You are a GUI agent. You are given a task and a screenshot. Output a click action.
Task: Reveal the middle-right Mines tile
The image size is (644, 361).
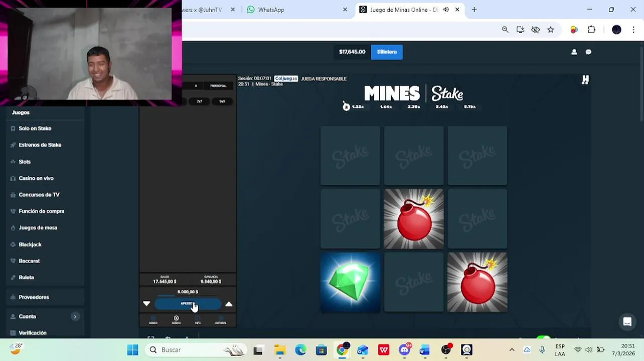[x=477, y=219]
